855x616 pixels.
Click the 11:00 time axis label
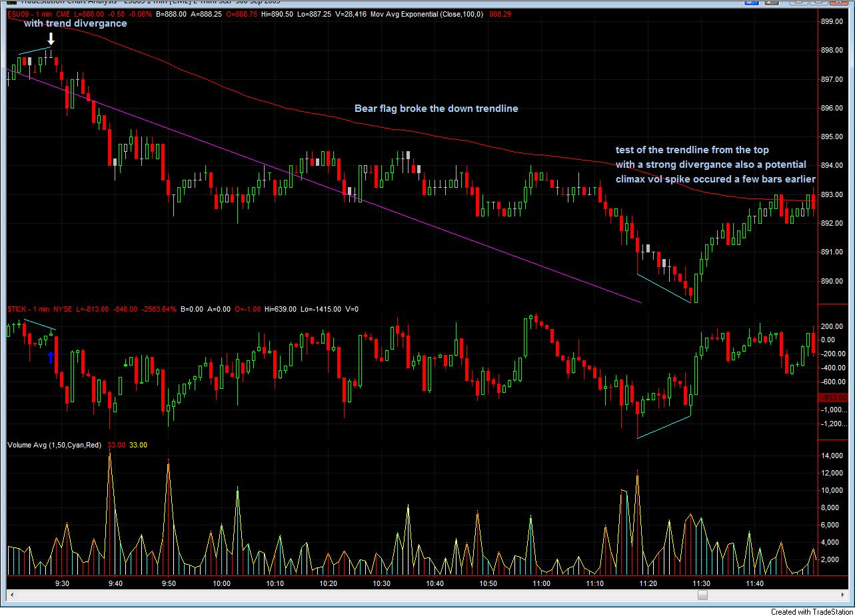pyautogui.click(x=542, y=583)
